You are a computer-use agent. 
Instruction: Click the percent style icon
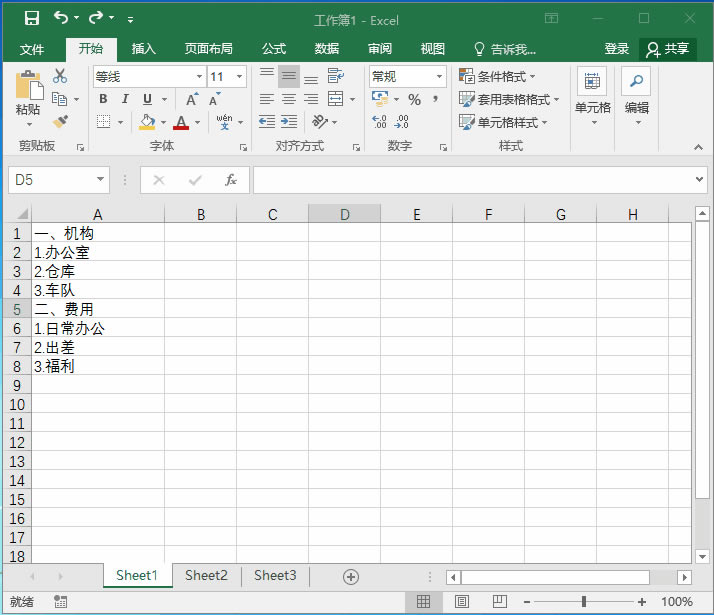(414, 99)
